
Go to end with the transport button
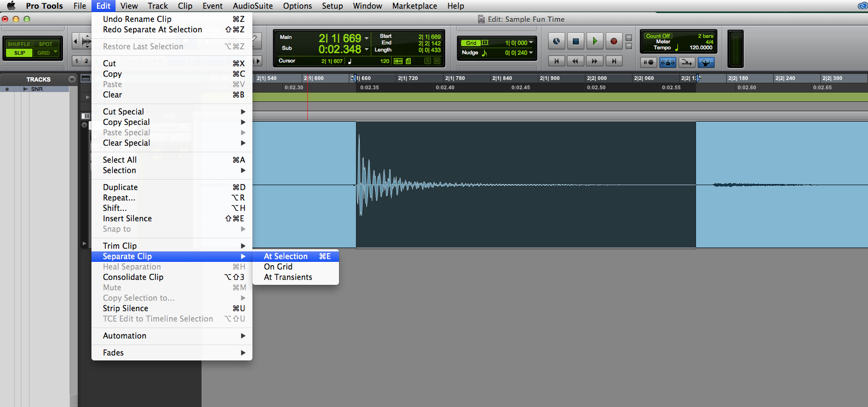614,61
